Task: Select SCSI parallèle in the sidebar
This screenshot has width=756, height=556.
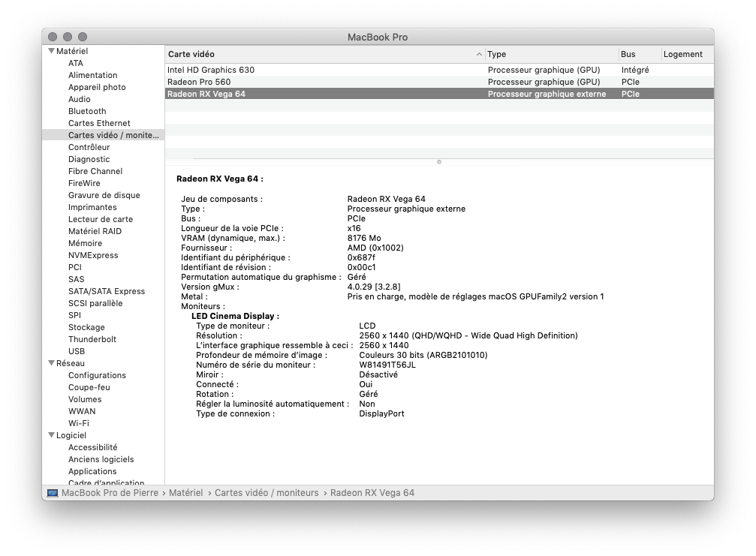Action: pos(95,304)
